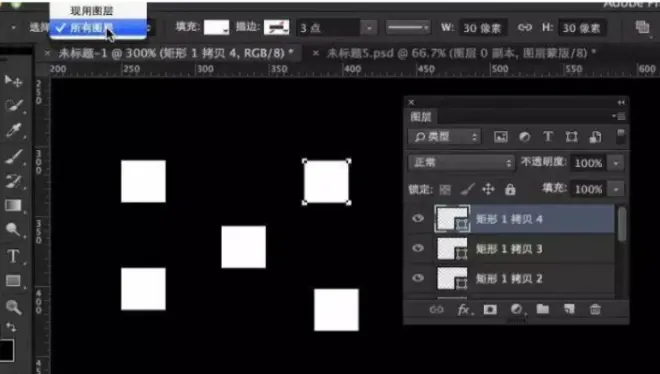This screenshot has width=660, height=374.
Task: Close the Layers panel
Action: [411, 102]
